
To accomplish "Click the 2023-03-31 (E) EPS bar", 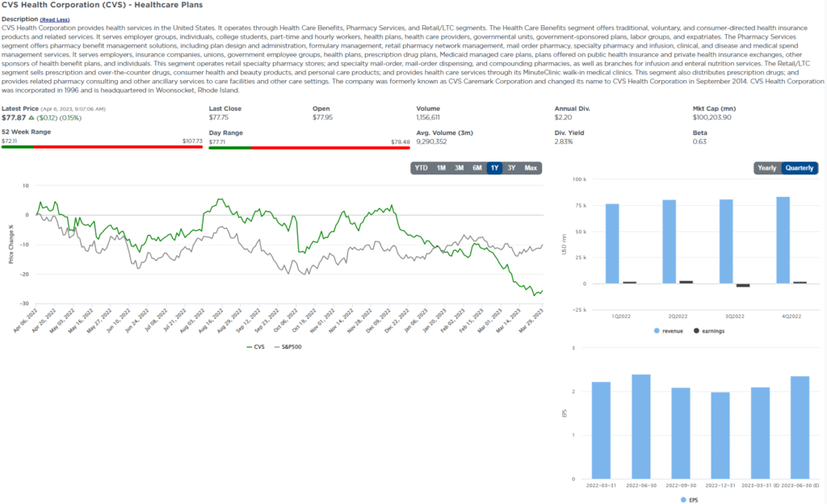I will pos(760,433).
